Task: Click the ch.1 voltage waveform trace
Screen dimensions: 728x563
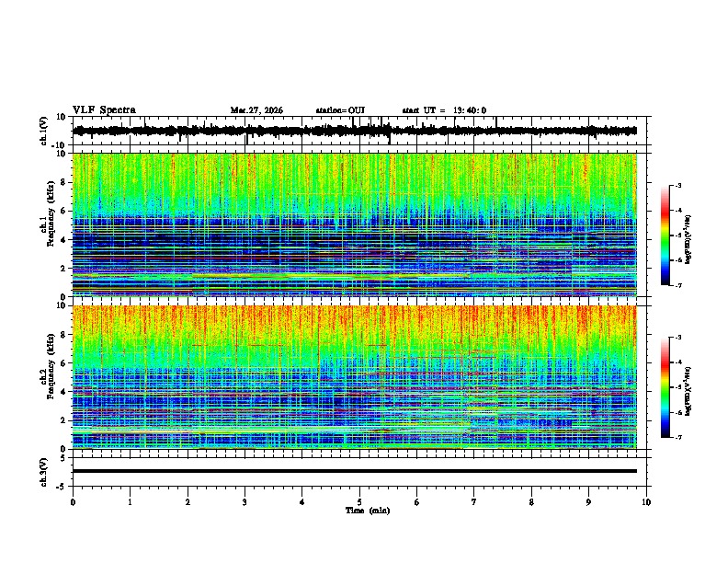Action: coord(355,131)
